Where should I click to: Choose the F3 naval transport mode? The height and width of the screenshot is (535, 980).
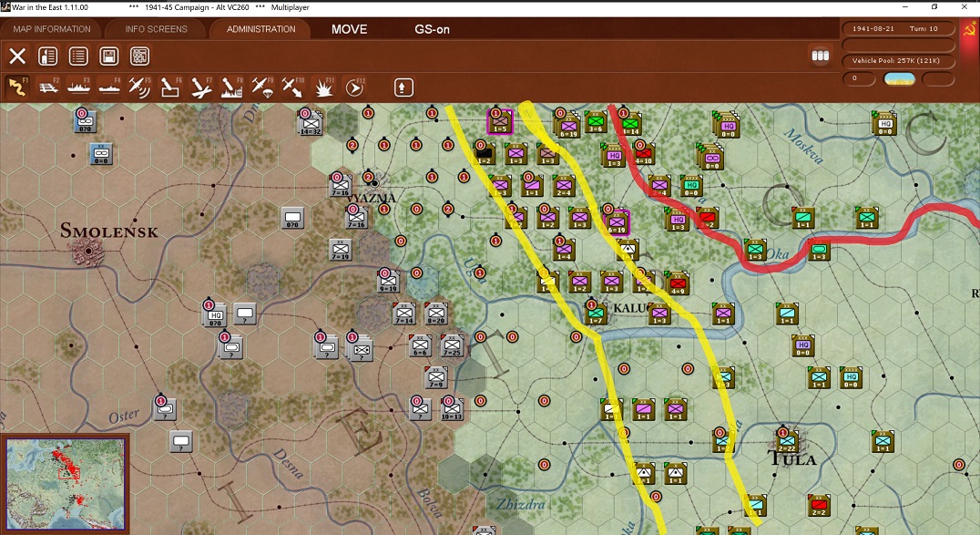[x=78, y=87]
